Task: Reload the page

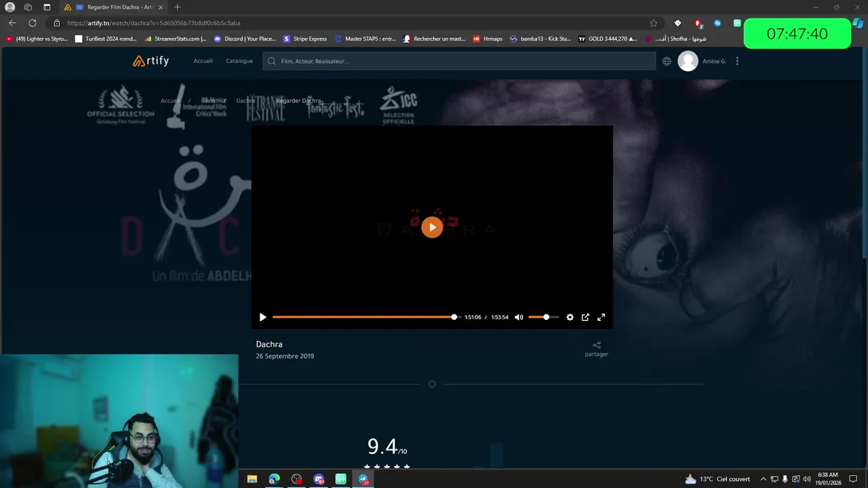Action: [32, 23]
